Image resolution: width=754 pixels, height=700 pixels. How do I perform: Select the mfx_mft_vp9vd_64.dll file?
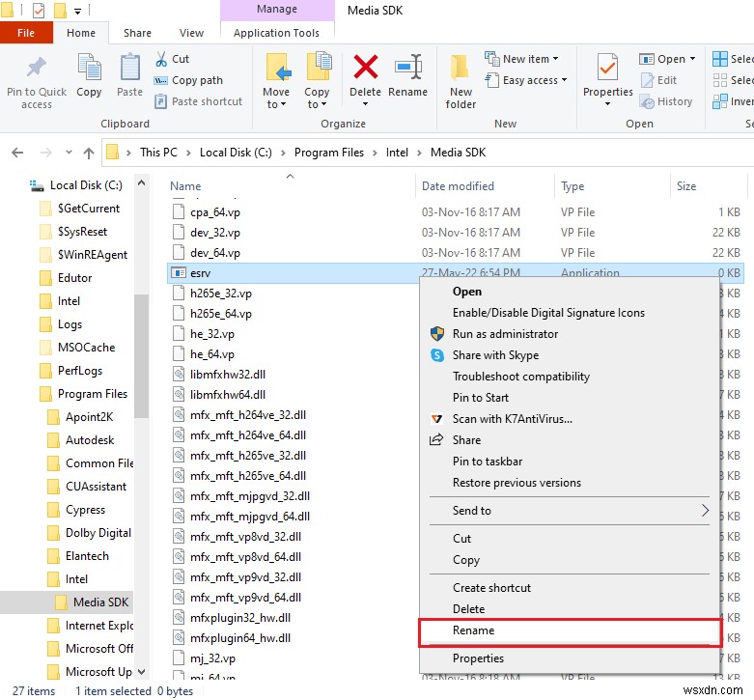[x=245, y=598]
